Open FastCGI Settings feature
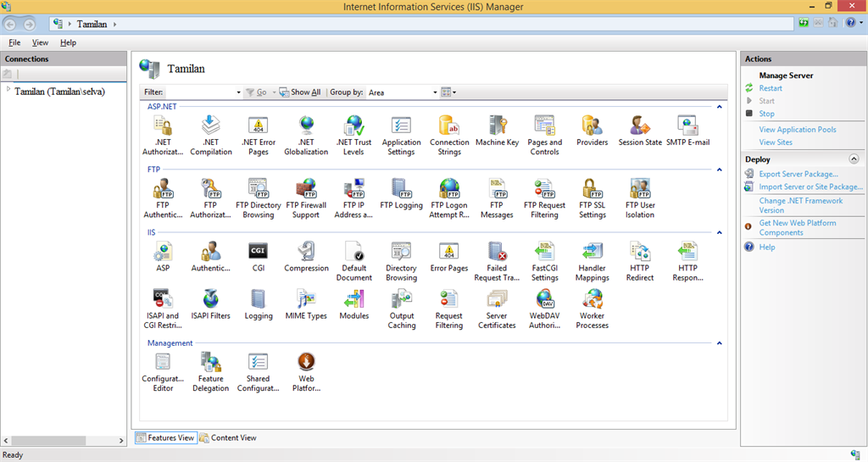The width and height of the screenshot is (868, 462). point(545,262)
